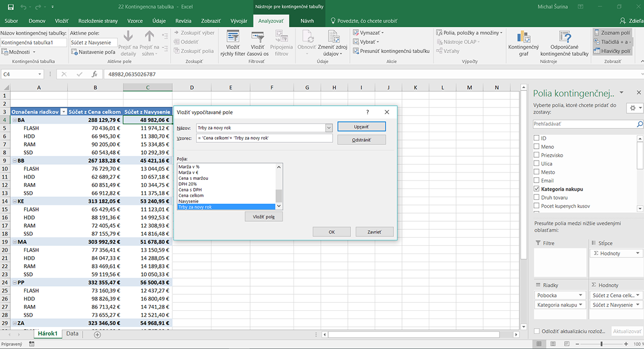Toggle the Tlačidlá +/- buttons option
The width and height of the screenshot is (644, 349).
click(612, 42)
